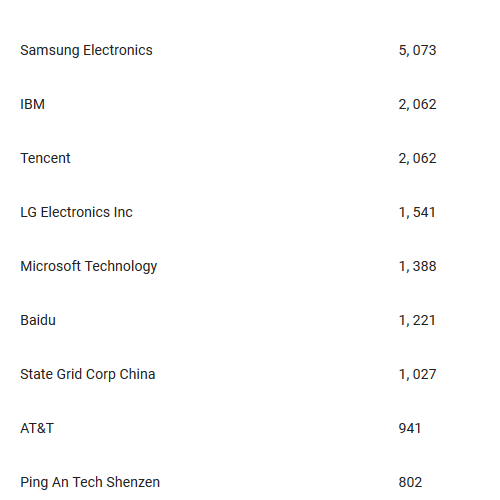Click the value 5,073 for Samsung
This screenshot has width=500, height=500.
point(417,51)
